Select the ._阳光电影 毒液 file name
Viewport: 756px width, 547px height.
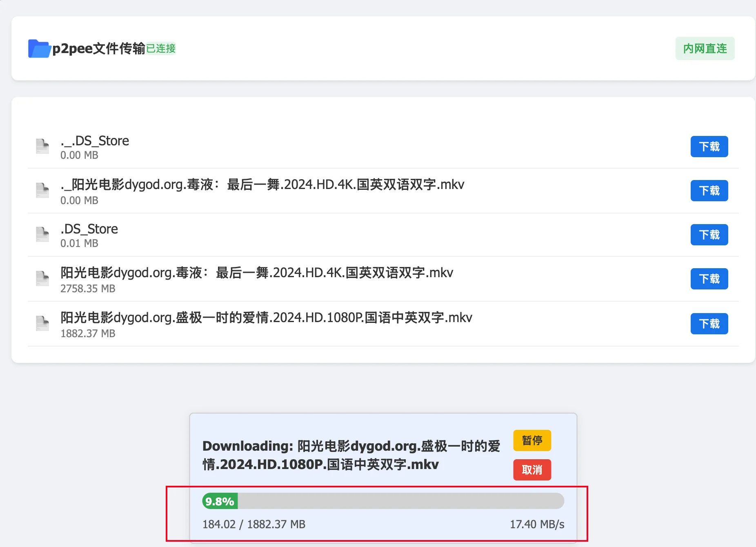(262, 185)
